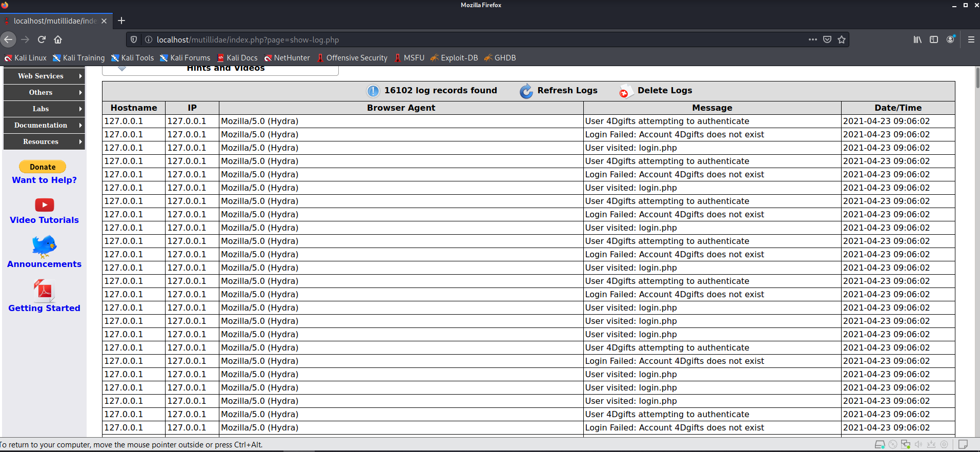Click the forward navigation arrow

(x=25, y=39)
